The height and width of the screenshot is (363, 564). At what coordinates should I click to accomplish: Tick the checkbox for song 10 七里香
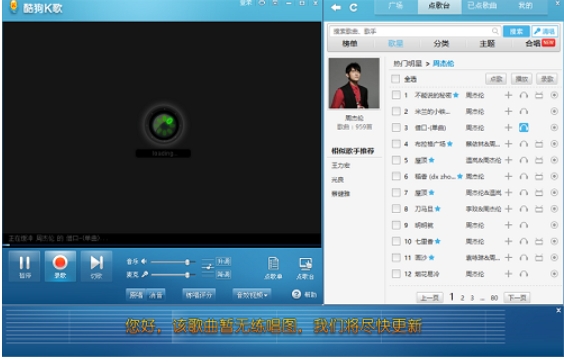click(x=396, y=241)
